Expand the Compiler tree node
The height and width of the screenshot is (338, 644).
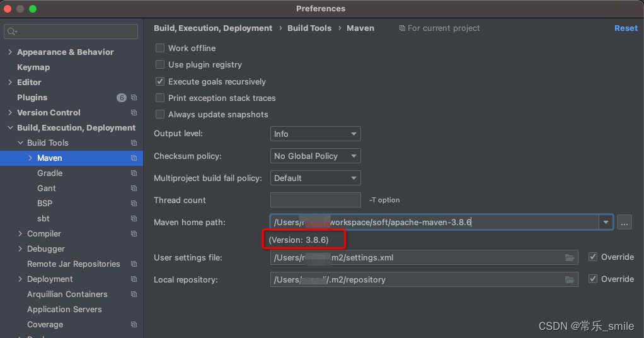tap(21, 234)
